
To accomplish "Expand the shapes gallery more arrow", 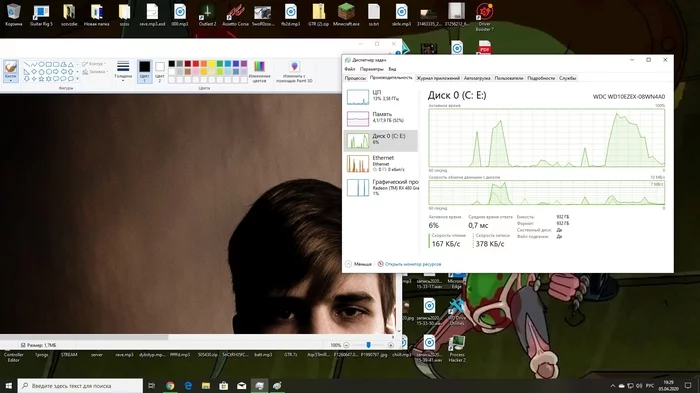I will pos(77,79).
